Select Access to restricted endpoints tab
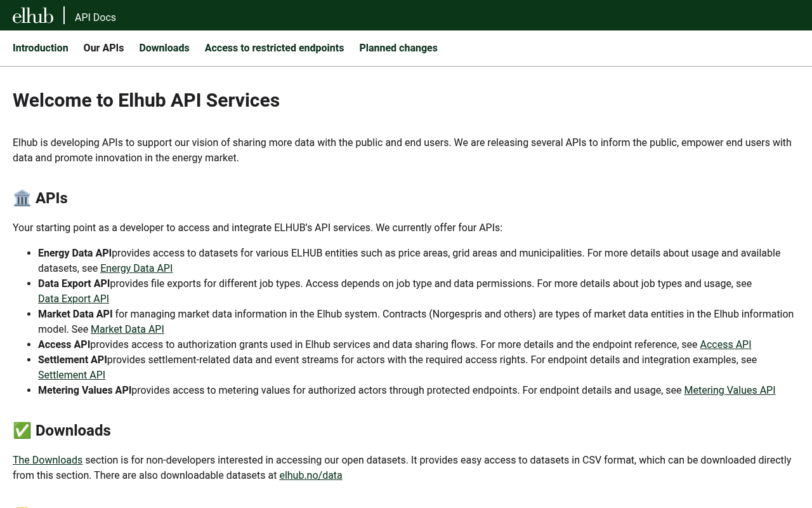 point(274,48)
